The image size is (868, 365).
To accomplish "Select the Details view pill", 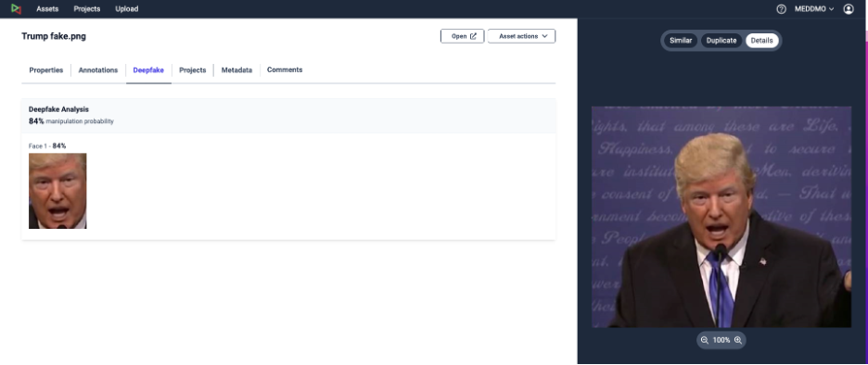I will 761,41.
